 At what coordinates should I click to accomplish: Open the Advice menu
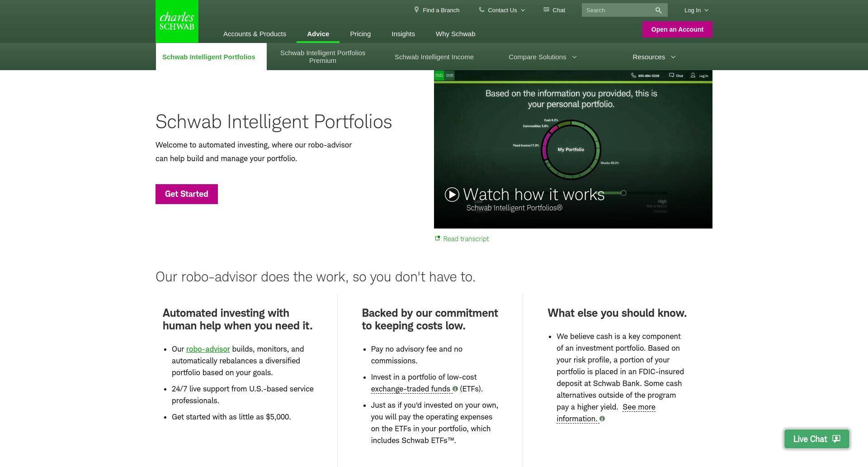click(x=318, y=34)
